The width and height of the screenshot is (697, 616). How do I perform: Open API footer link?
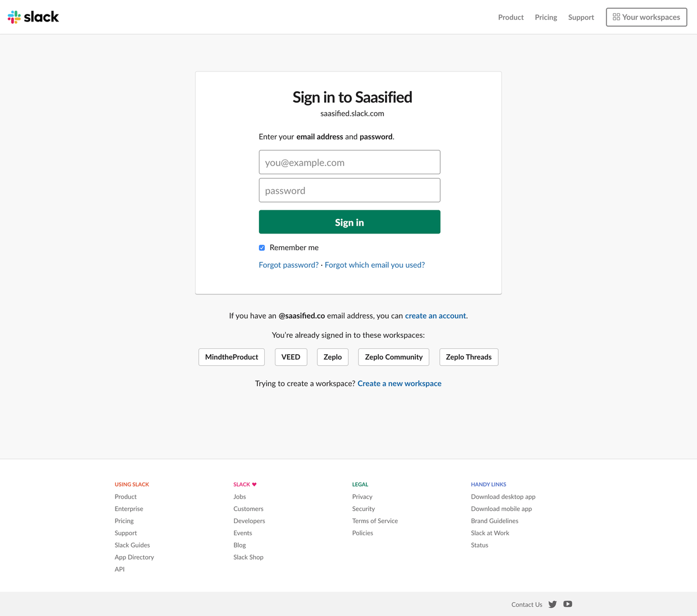[120, 570]
